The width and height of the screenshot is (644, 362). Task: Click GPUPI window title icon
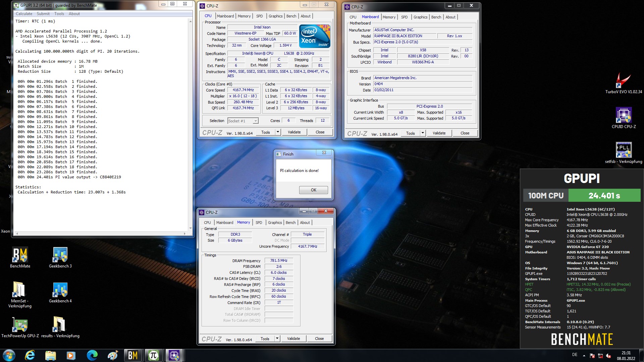click(16, 5)
